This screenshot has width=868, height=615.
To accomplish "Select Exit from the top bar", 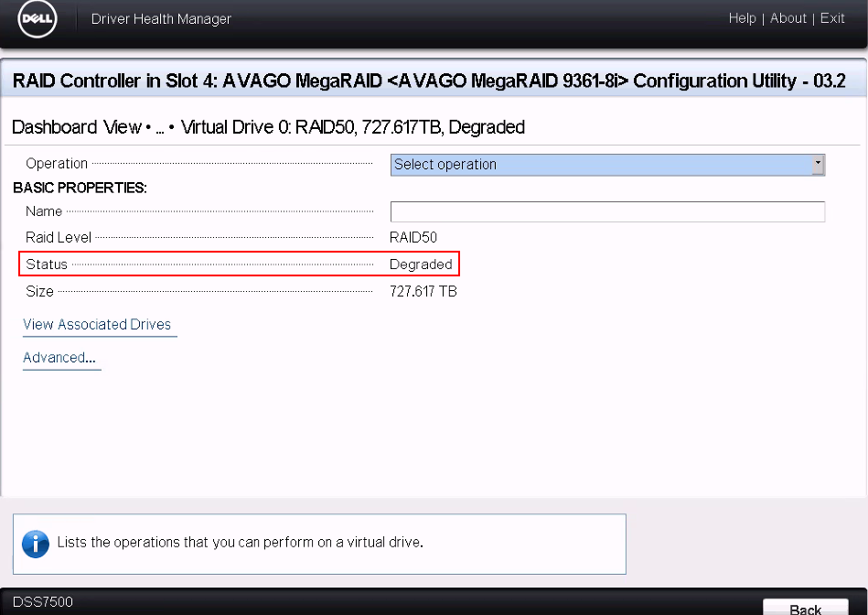I will tap(831, 18).
